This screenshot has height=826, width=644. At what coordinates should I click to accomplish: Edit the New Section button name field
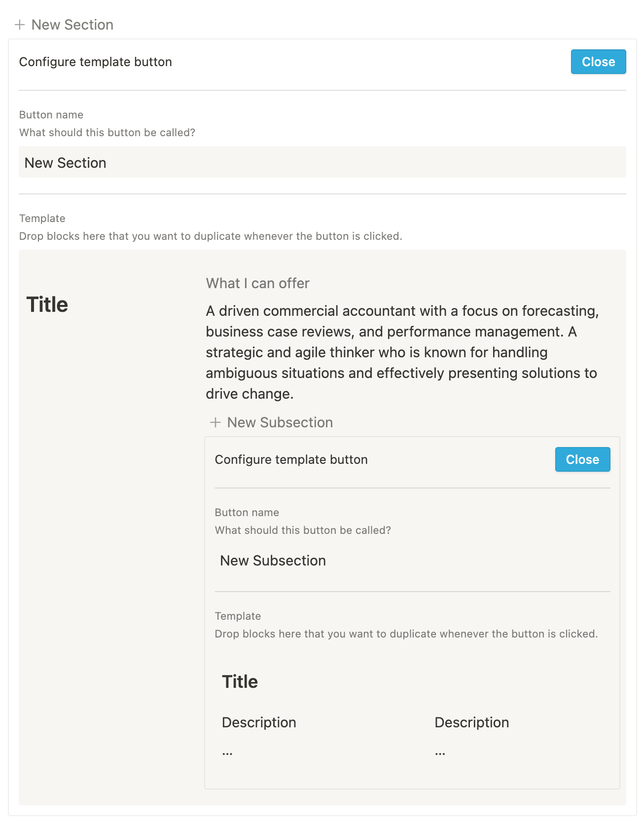pyautogui.click(x=322, y=162)
